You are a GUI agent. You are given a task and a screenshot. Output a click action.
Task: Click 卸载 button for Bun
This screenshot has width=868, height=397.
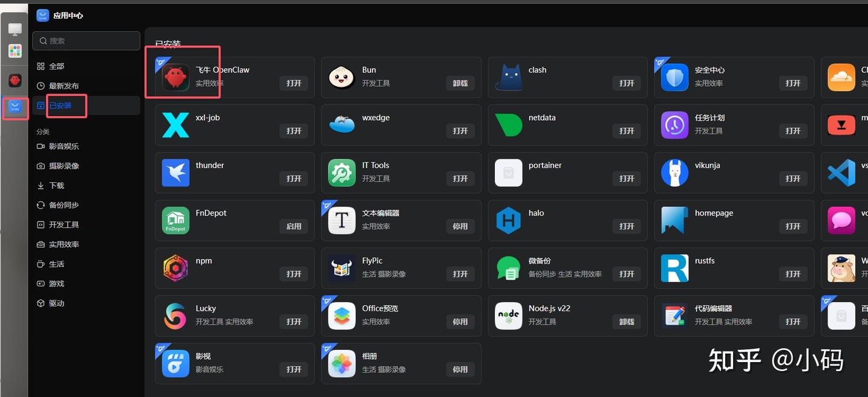click(x=461, y=83)
